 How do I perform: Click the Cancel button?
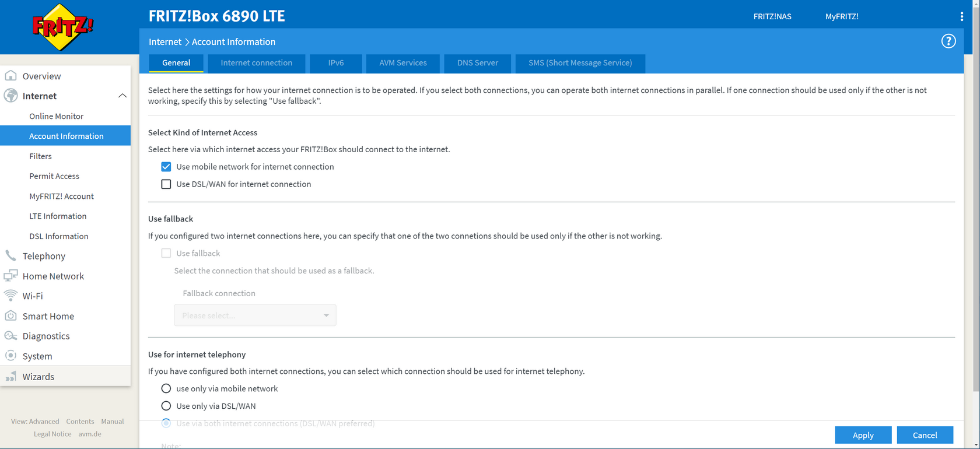(925, 435)
